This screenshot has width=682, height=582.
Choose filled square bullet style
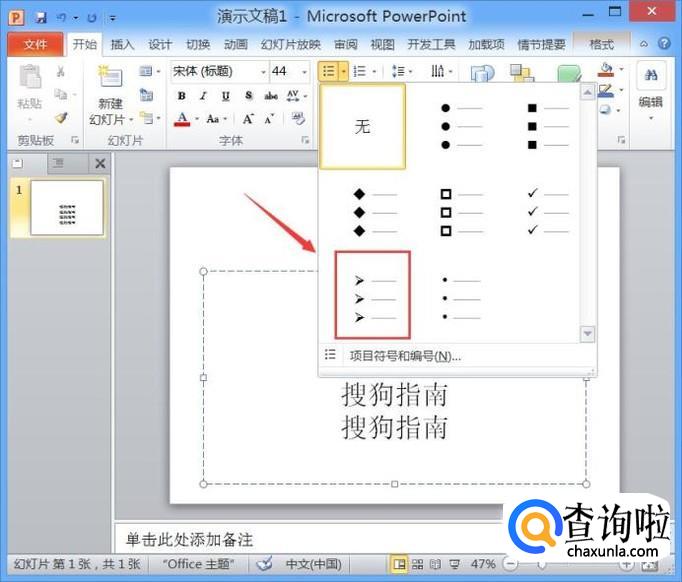click(x=548, y=126)
